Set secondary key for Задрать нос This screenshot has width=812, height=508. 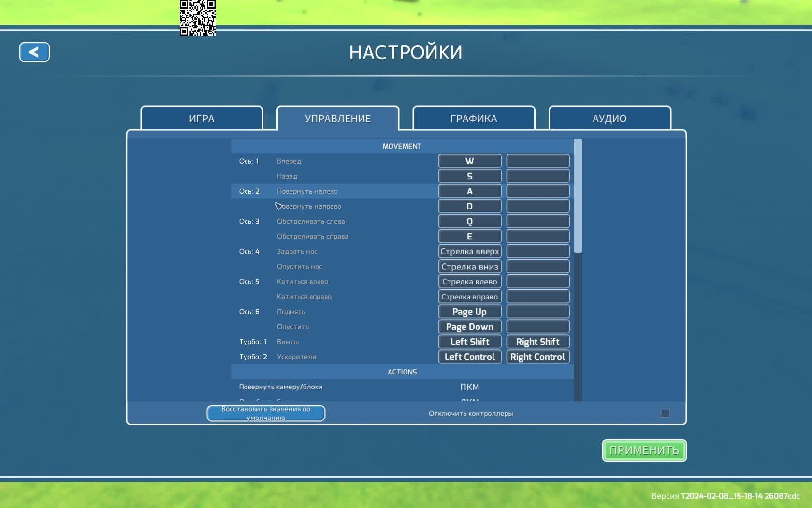[x=538, y=251]
